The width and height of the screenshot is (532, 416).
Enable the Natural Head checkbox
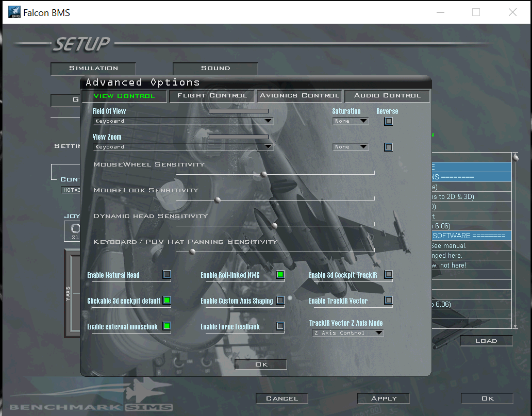167,275
